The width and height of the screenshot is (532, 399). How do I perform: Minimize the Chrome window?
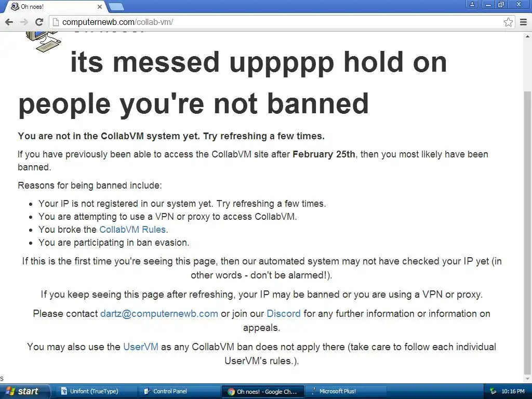pyautogui.click(x=488, y=4)
